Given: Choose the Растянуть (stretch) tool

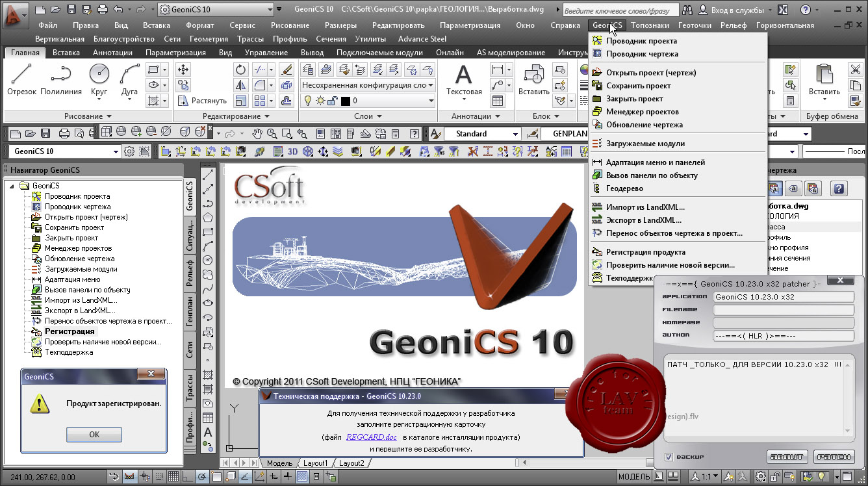Looking at the screenshot, I should [x=202, y=101].
